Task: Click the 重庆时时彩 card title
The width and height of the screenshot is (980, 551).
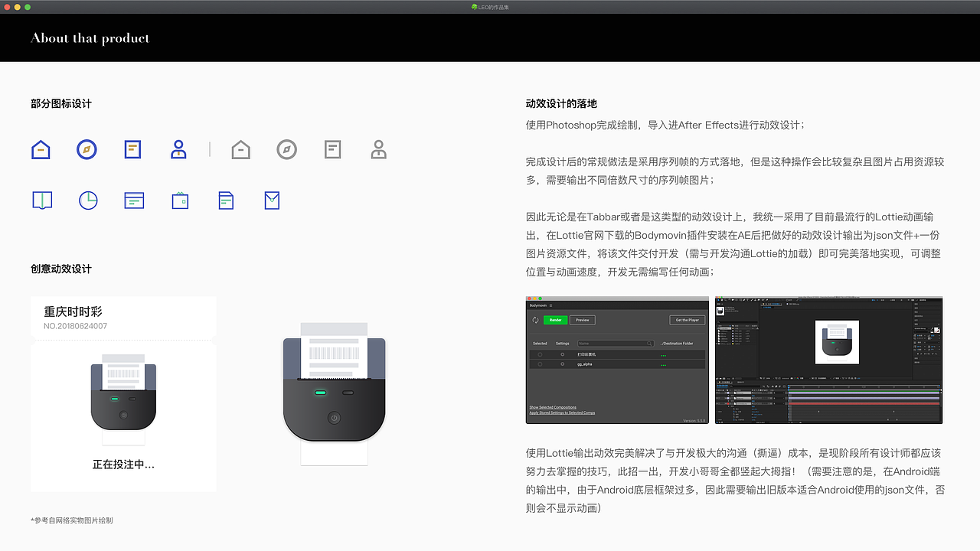Action: (x=73, y=311)
